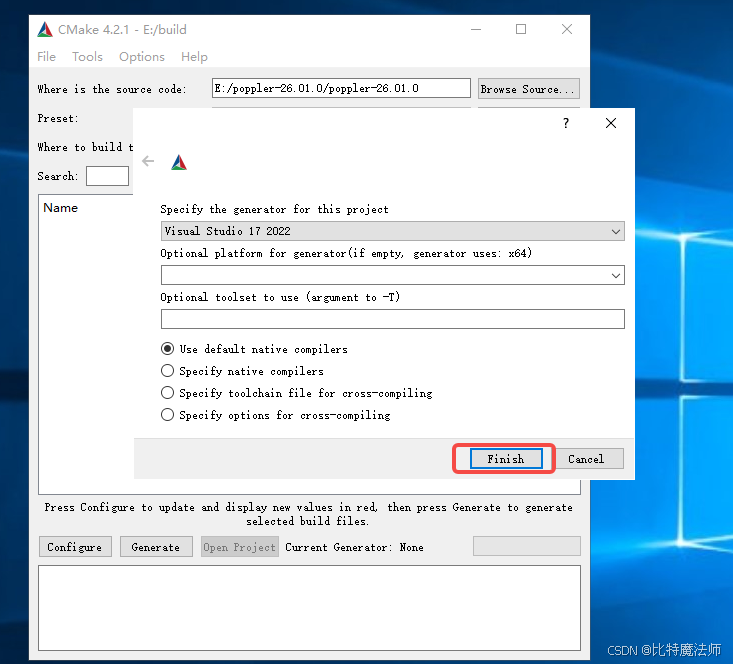
Task: Click the Search input box
Action: click(x=108, y=176)
